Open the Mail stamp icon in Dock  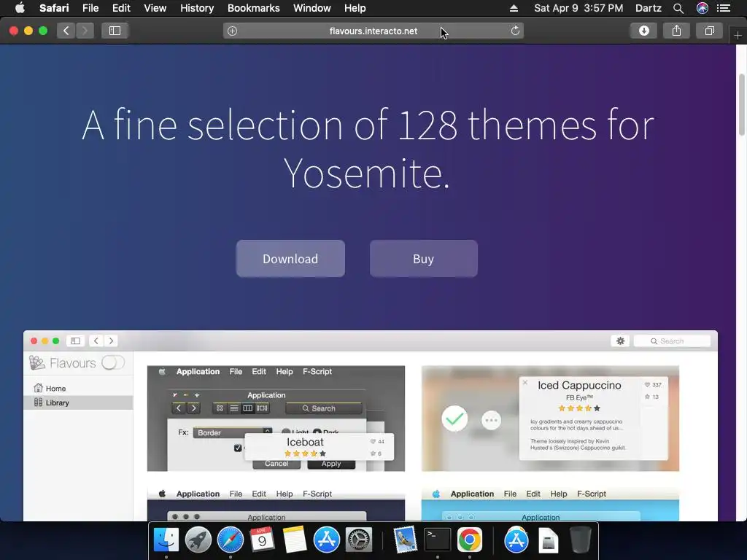click(x=406, y=540)
